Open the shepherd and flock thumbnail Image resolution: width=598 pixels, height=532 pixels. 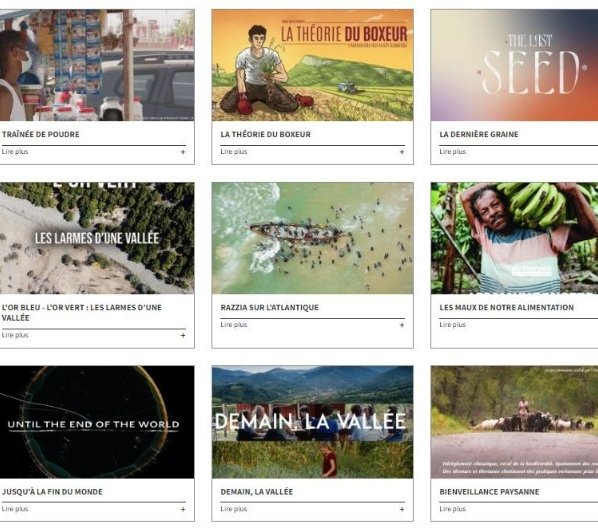pos(514,422)
